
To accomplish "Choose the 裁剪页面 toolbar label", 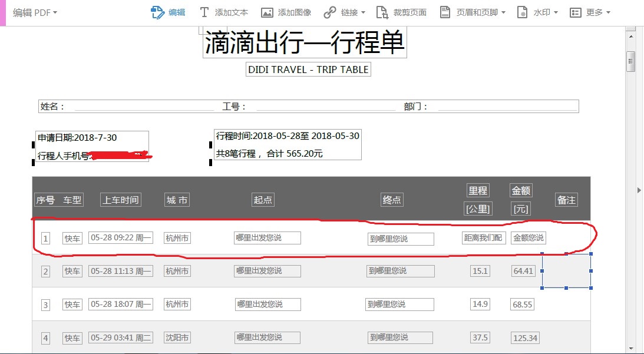I will pyautogui.click(x=410, y=13).
